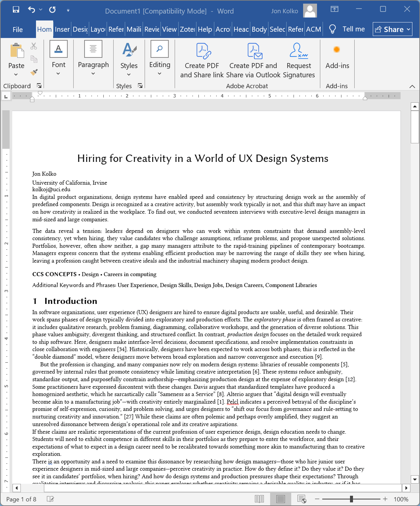Click the Save icon in title bar

tap(16, 10)
